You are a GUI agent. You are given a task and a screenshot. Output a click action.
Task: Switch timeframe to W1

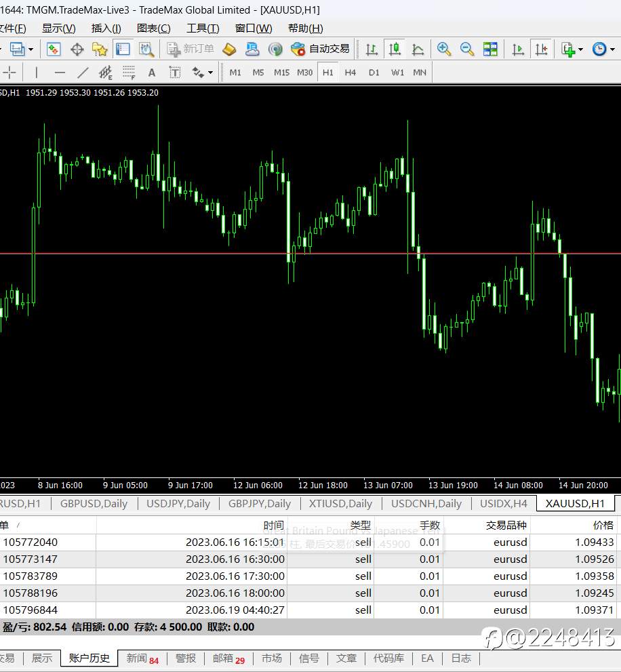(397, 73)
